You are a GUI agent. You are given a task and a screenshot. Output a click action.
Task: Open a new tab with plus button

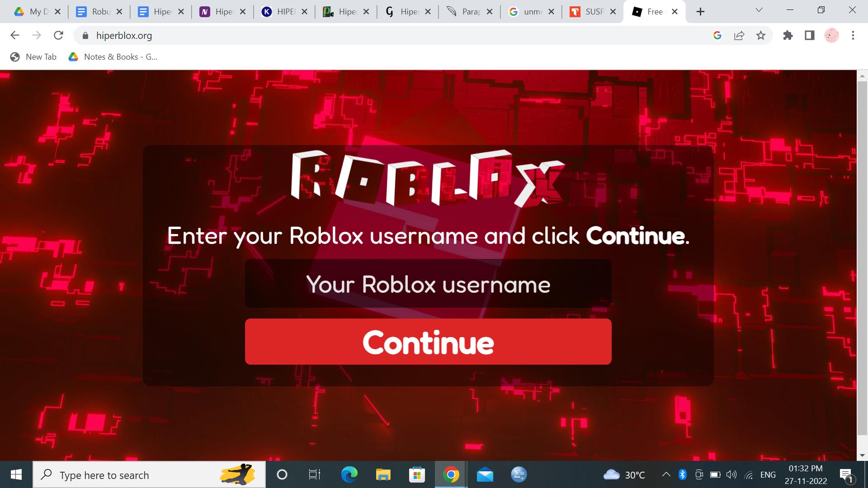700,12
